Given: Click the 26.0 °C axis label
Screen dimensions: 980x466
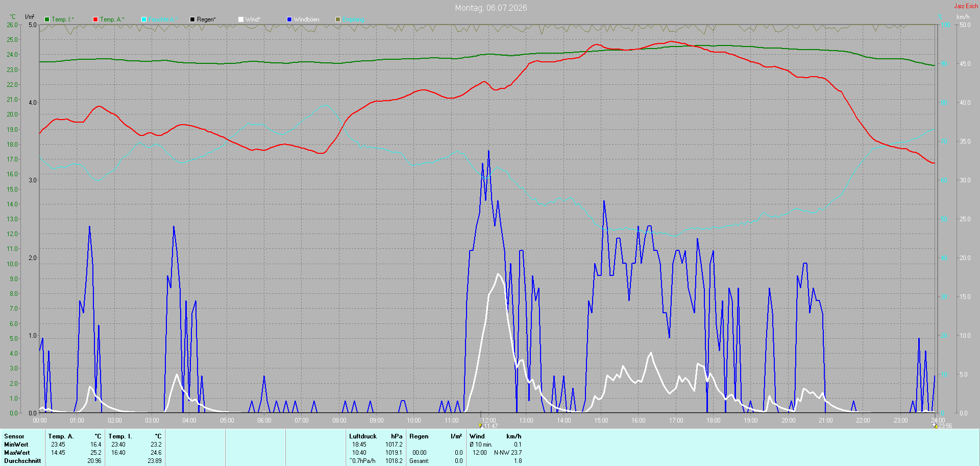Looking at the screenshot, I should point(12,25).
